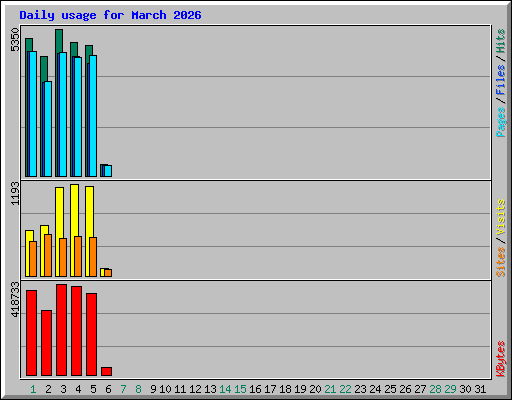Click day label 13 on the axis
The height and width of the screenshot is (400, 512).
[x=210, y=389]
